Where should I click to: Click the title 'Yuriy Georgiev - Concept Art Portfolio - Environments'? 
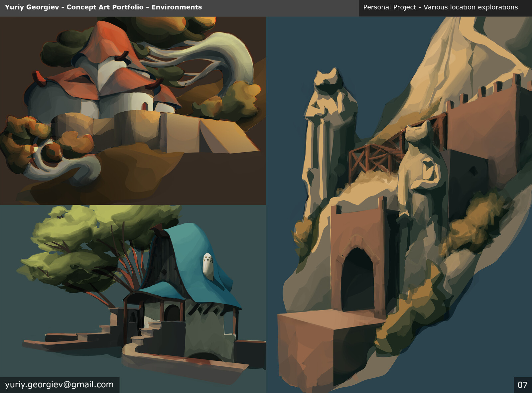pyautogui.click(x=103, y=7)
